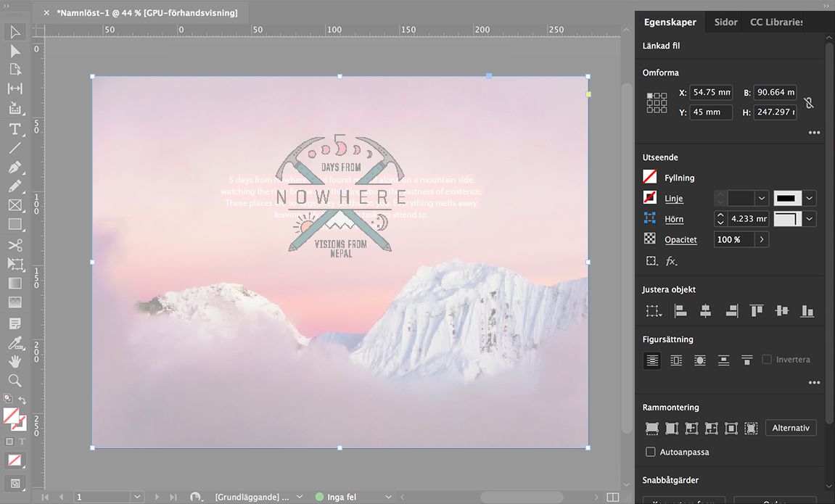Image resolution: width=835 pixels, height=504 pixels.
Task: Select the Pen tool
Action: 15,167
